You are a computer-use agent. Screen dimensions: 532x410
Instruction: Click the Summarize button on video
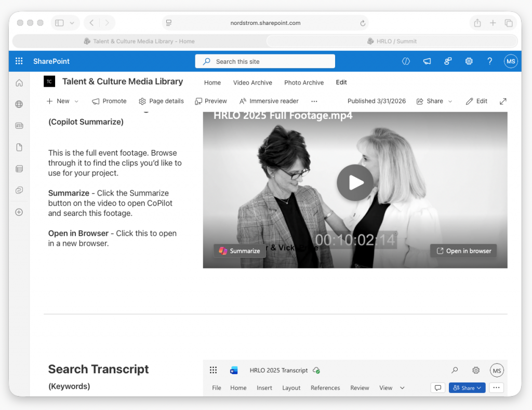(x=240, y=251)
